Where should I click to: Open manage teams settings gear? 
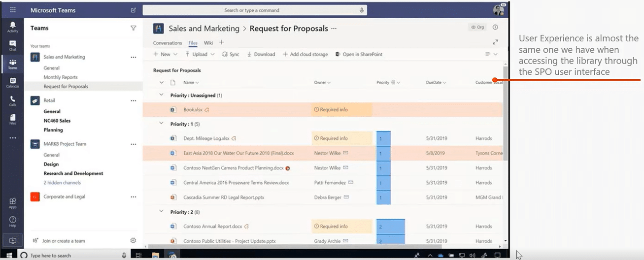click(x=133, y=240)
